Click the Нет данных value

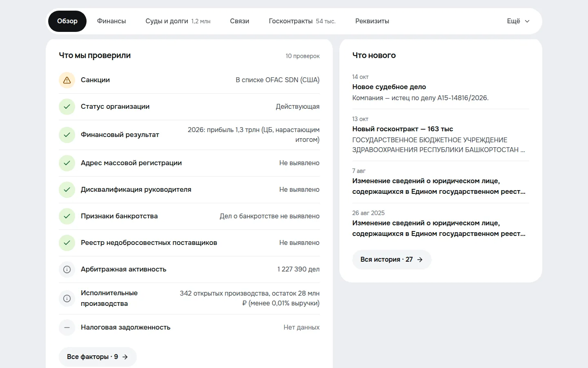tap(302, 328)
